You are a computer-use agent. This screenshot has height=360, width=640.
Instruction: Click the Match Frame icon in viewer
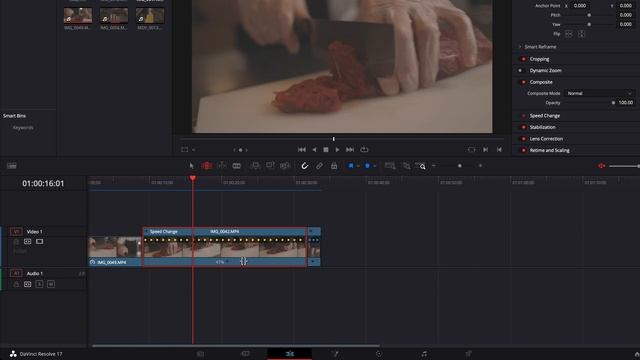[x=471, y=150]
